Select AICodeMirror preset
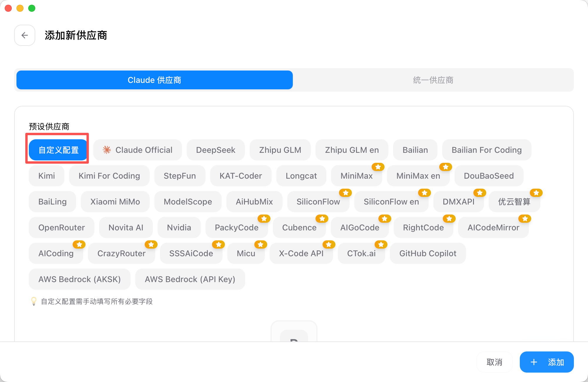The height and width of the screenshot is (382, 588). point(493,227)
